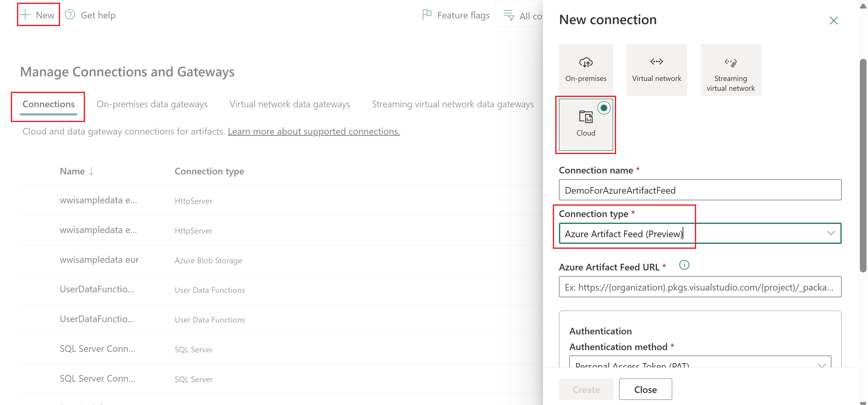This screenshot has height=405, width=868.
Task: Click the Feature flags flag icon
Action: coord(426,15)
